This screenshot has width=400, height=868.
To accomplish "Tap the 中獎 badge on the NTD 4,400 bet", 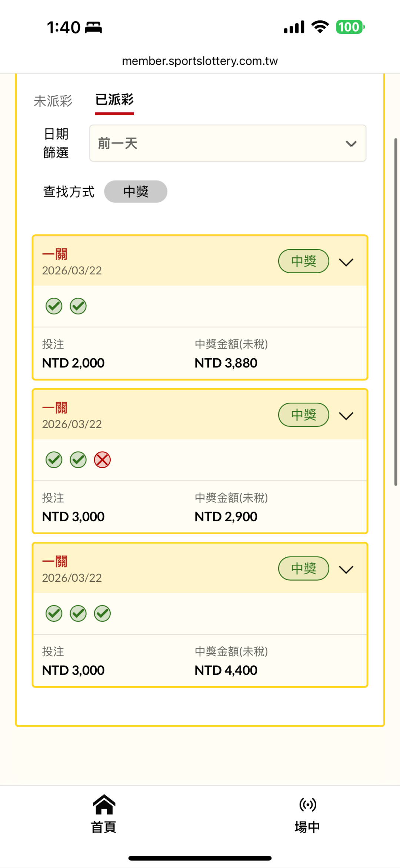I will (x=303, y=568).
